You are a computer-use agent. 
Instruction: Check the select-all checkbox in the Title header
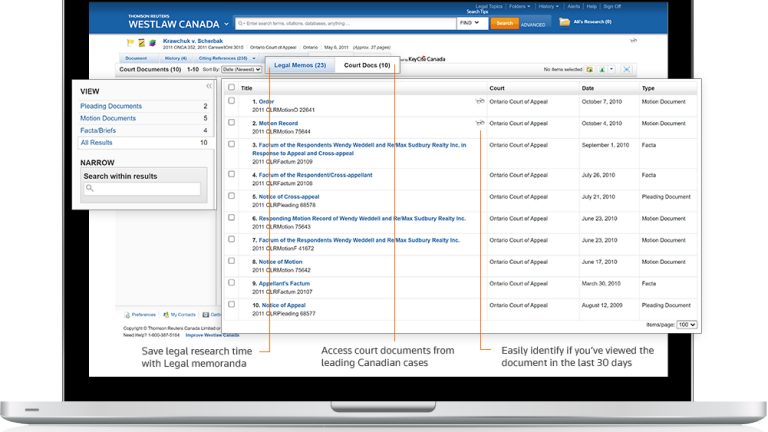coord(232,88)
